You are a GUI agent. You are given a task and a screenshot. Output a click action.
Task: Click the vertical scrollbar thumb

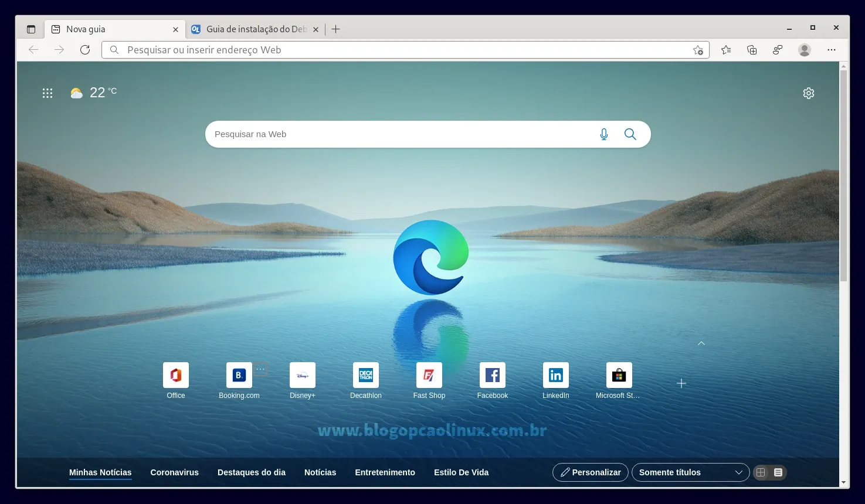(843, 176)
